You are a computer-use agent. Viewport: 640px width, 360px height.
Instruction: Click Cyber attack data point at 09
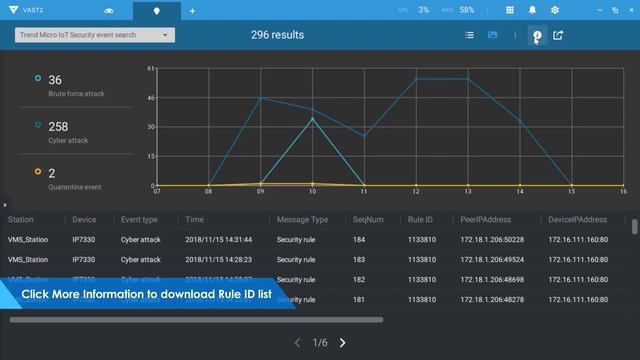(x=260, y=98)
